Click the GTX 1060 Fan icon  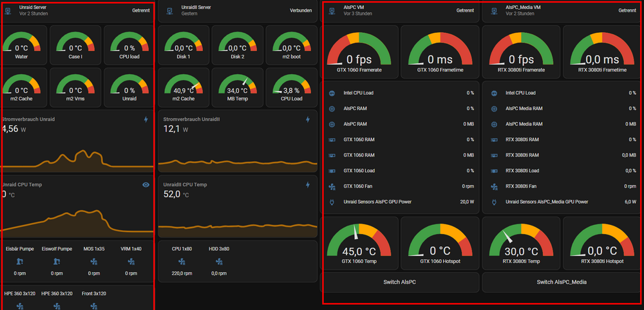point(332,187)
